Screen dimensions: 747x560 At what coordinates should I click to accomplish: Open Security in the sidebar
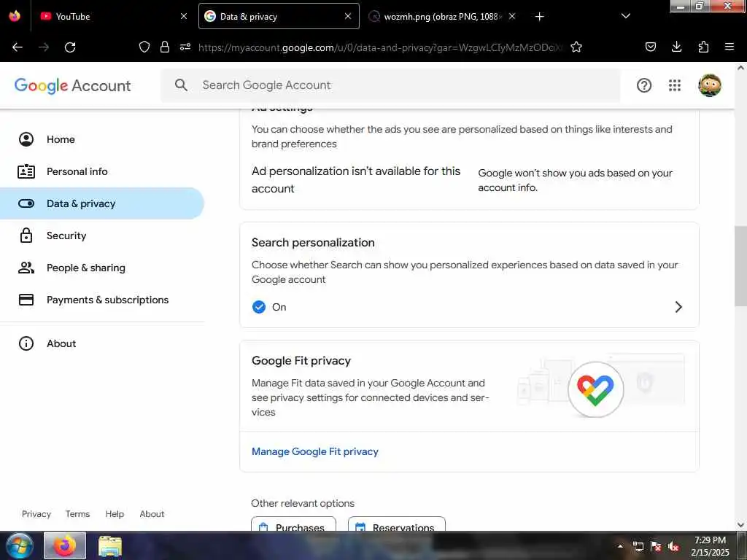(102, 236)
